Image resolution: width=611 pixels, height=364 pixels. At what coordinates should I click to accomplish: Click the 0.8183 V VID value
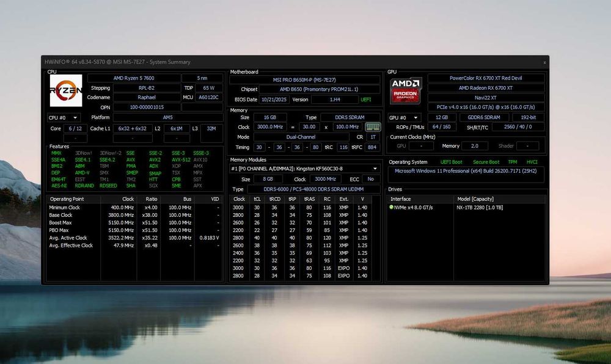(209, 238)
